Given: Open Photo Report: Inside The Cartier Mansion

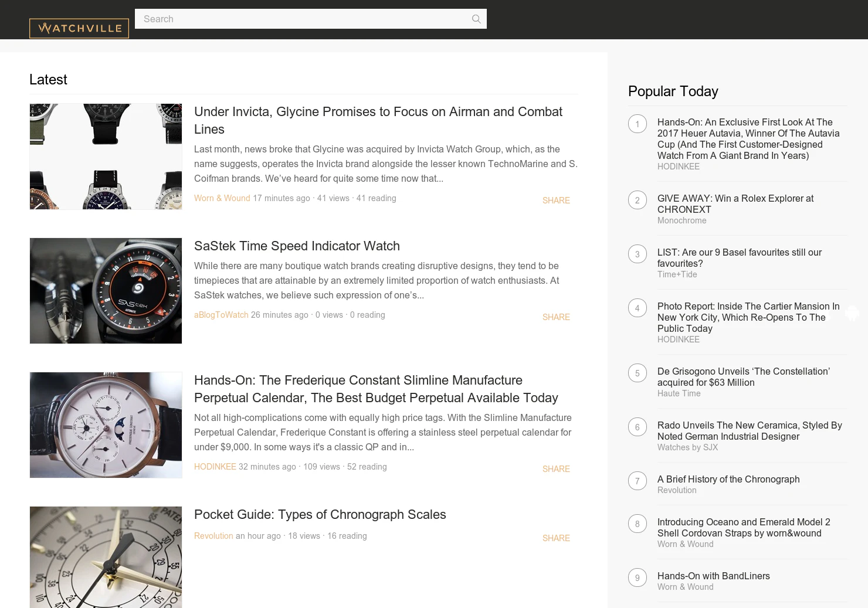Looking at the screenshot, I should (748, 317).
